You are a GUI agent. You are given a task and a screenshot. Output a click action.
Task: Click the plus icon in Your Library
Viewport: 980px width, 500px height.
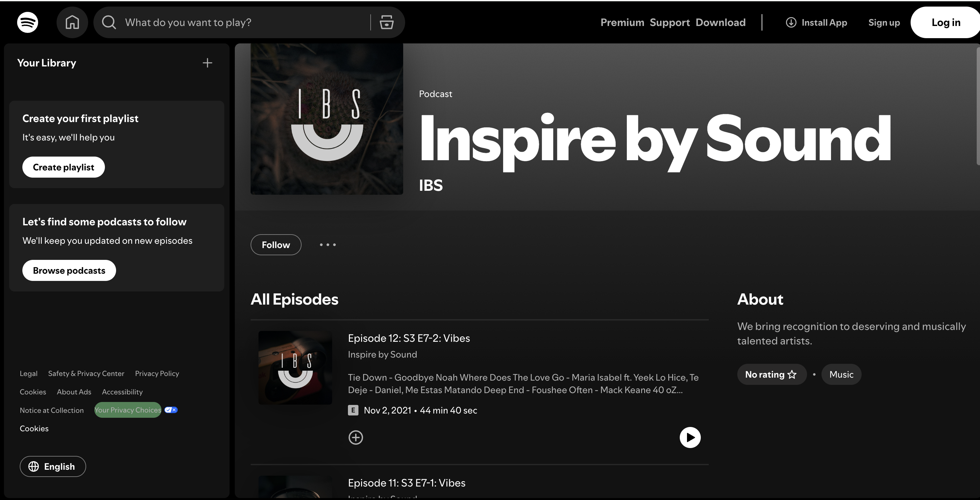pyautogui.click(x=207, y=63)
